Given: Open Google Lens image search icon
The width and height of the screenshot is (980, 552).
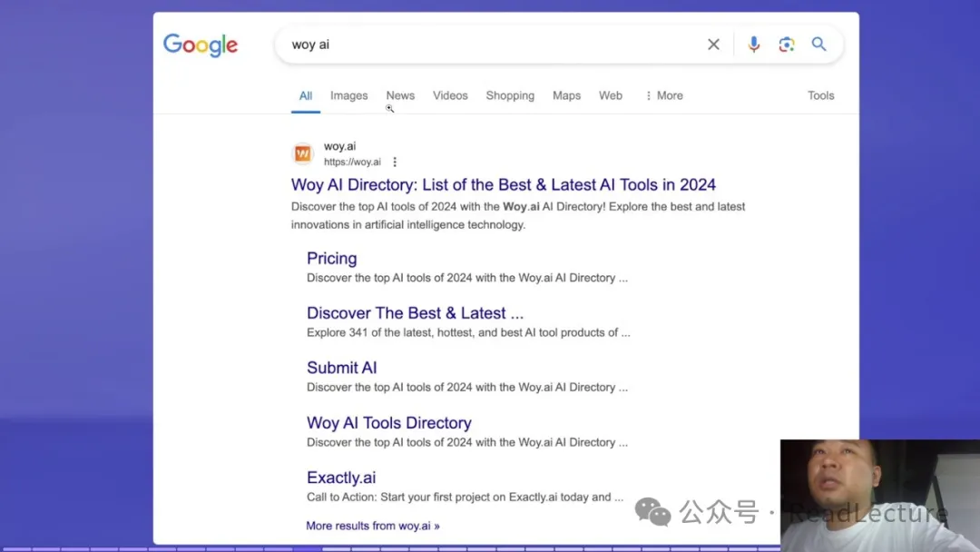Looking at the screenshot, I should [x=786, y=44].
